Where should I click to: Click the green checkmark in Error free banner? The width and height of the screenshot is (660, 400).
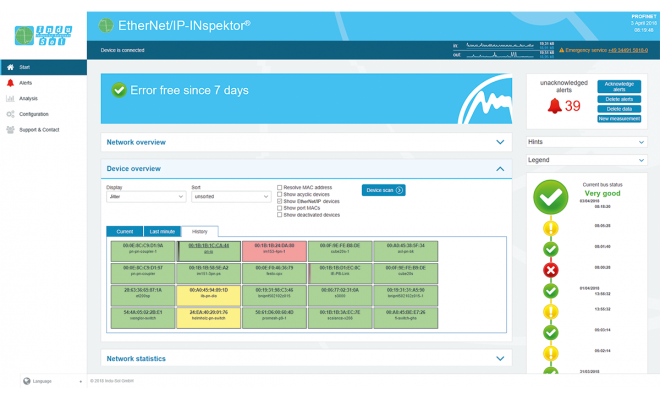tap(119, 90)
